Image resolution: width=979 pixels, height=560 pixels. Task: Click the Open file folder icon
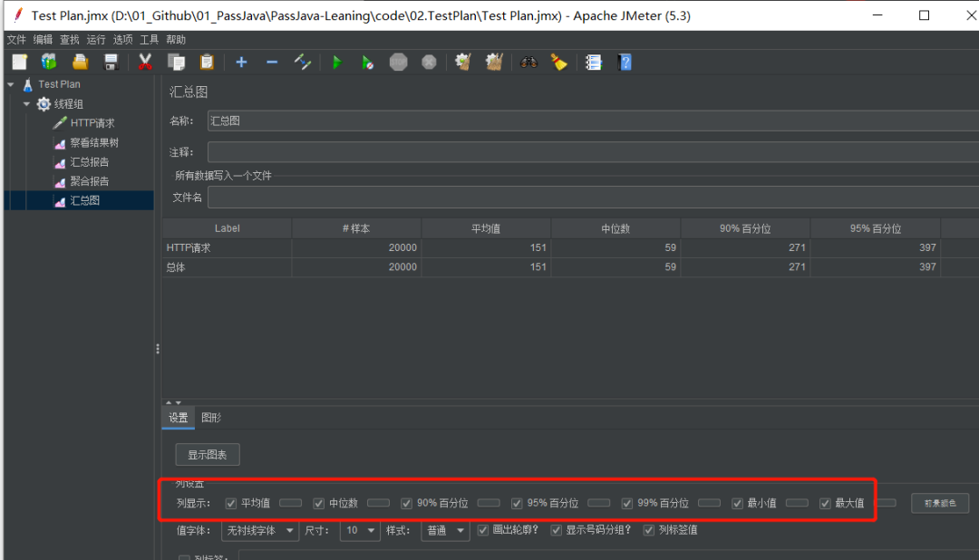tap(80, 63)
